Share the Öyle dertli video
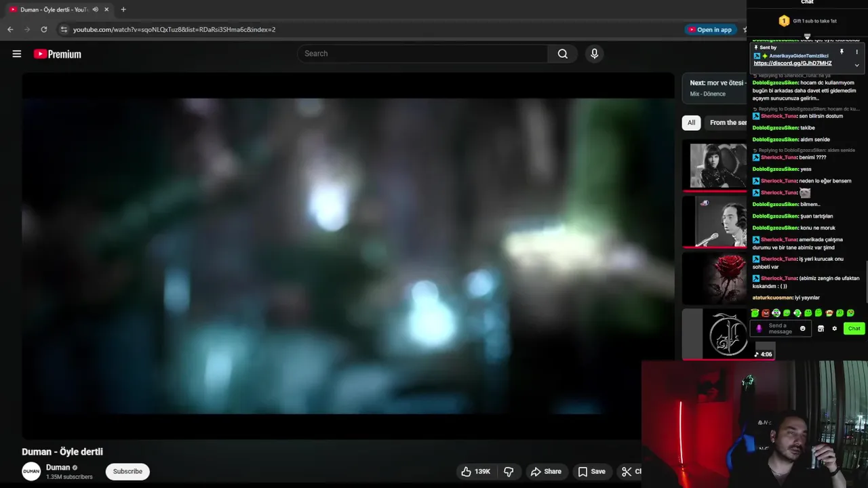The image size is (868, 488). (x=546, y=471)
